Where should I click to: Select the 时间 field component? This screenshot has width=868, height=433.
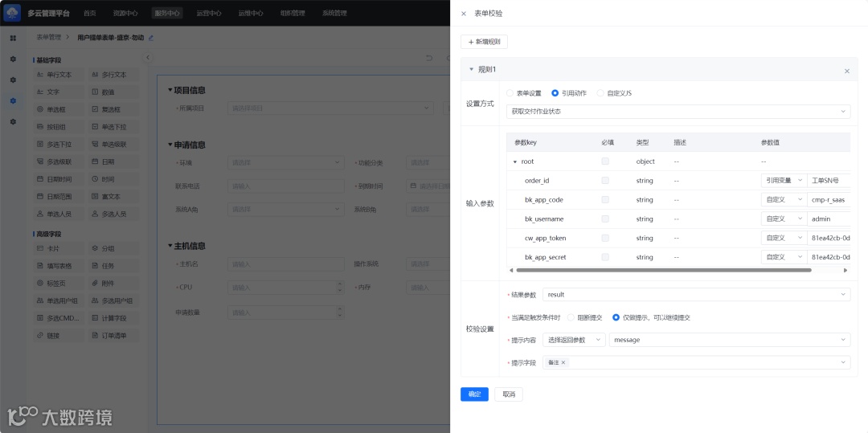click(114, 179)
